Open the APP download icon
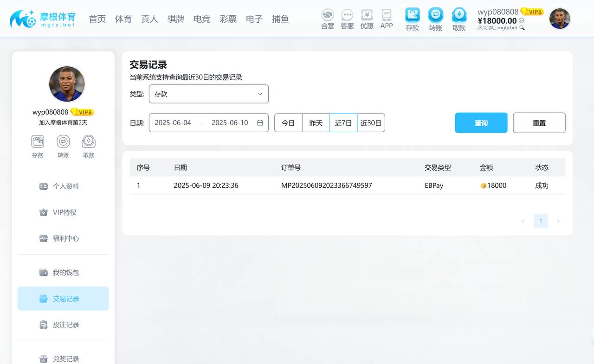The height and width of the screenshot is (364, 594). [x=386, y=15]
